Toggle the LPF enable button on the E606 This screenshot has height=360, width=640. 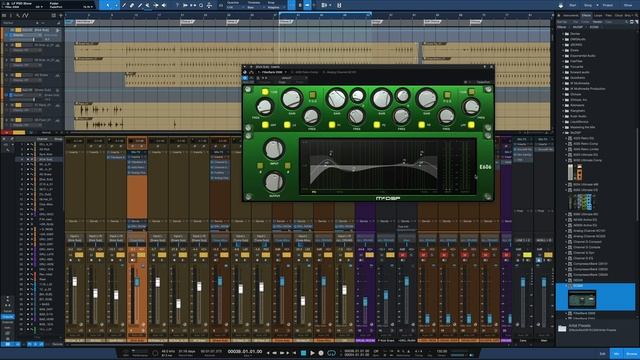click(471, 125)
